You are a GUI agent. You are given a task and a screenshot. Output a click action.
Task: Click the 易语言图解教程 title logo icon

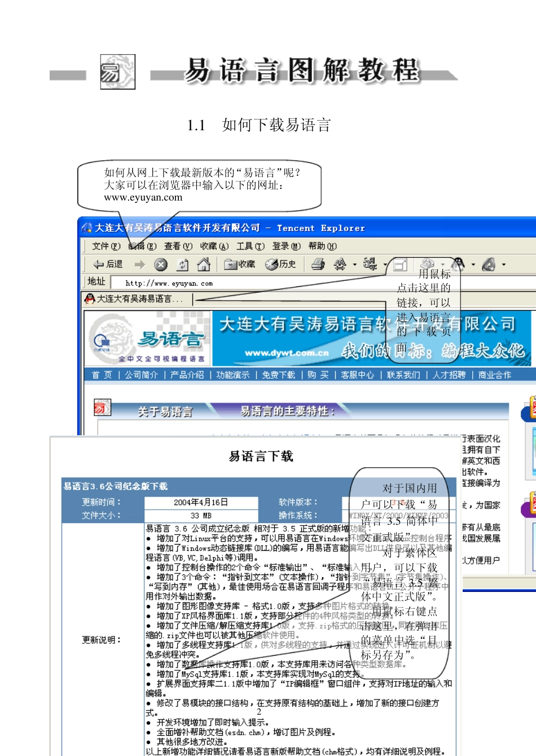tap(117, 72)
